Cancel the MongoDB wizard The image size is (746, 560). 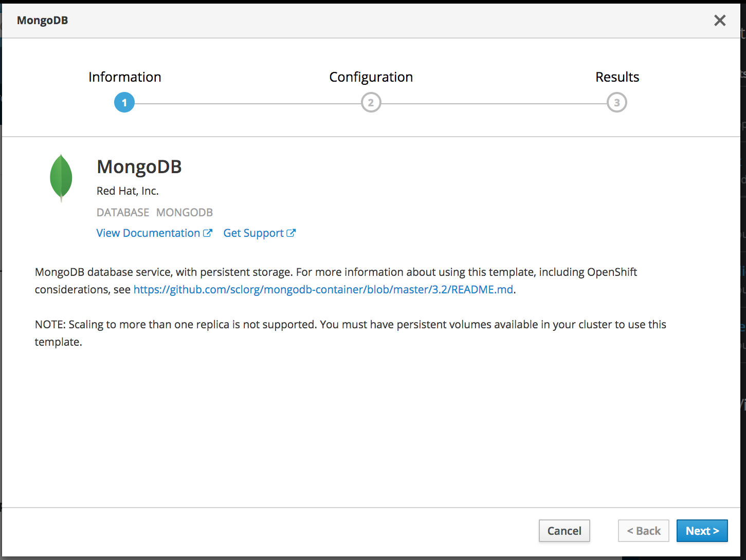(x=564, y=531)
